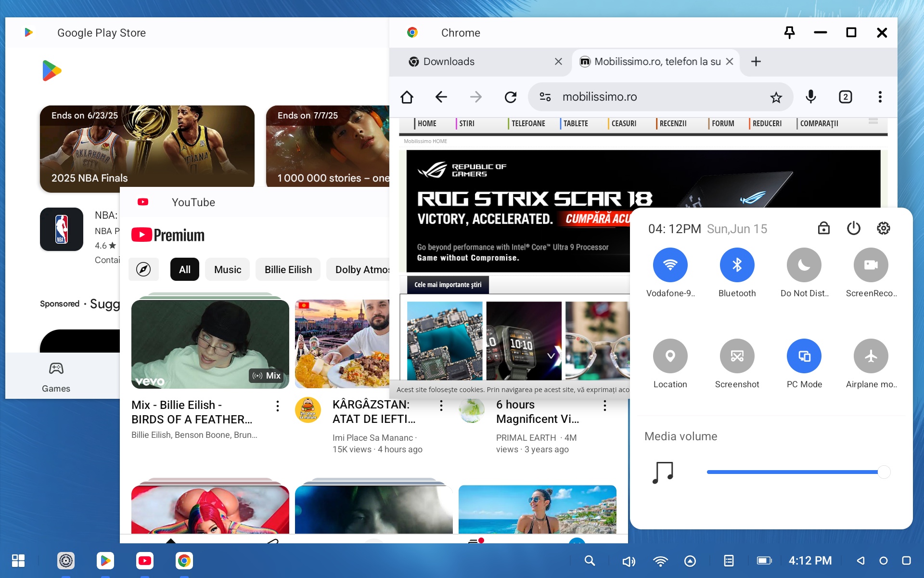The height and width of the screenshot is (578, 924).
Task: Open the smartwatch news thumbnail
Action: tap(524, 341)
